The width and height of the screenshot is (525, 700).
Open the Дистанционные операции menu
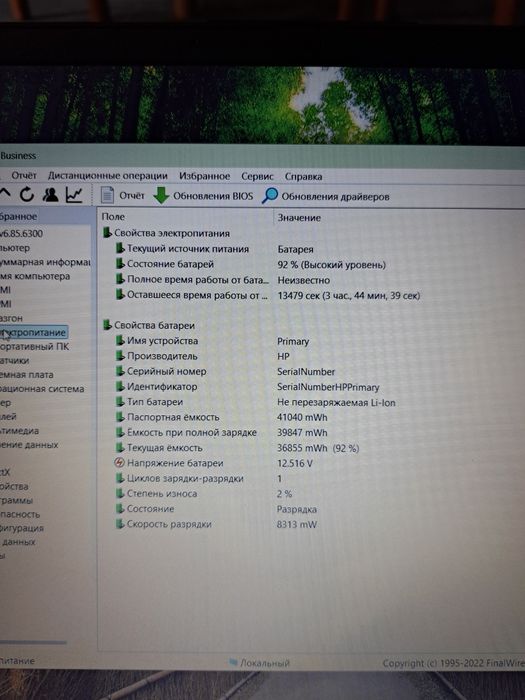click(108, 175)
